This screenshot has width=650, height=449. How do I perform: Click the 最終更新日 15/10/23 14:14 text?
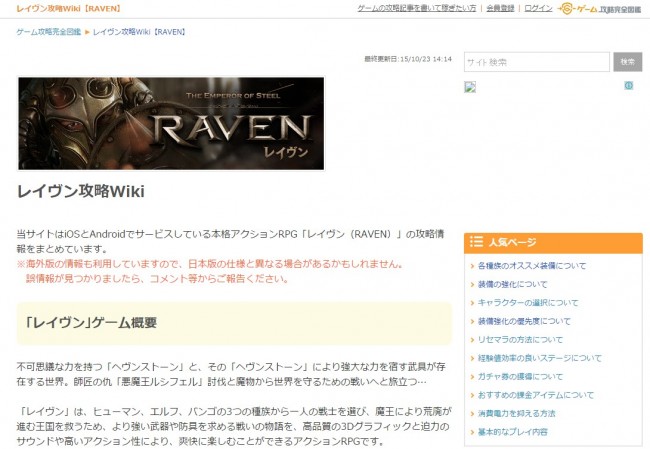click(x=408, y=59)
